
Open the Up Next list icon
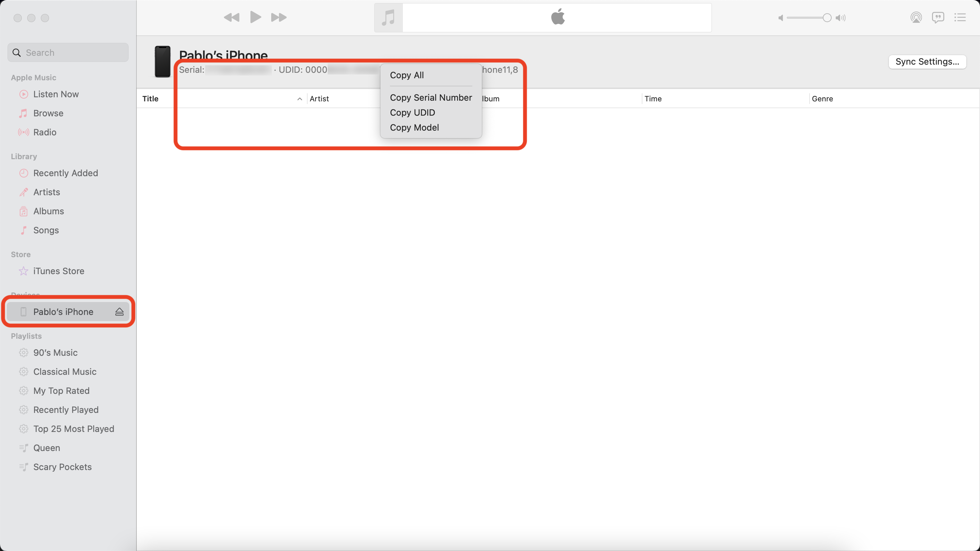(960, 17)
